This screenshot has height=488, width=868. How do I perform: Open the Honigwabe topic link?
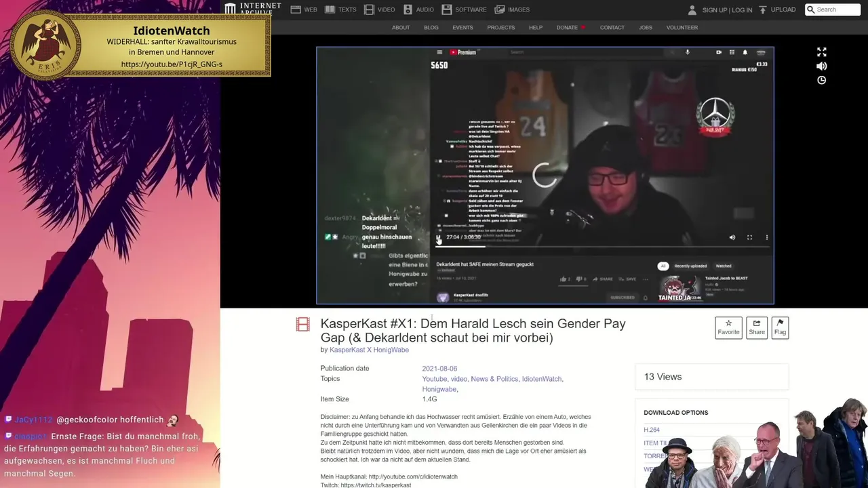coord(439,390)
